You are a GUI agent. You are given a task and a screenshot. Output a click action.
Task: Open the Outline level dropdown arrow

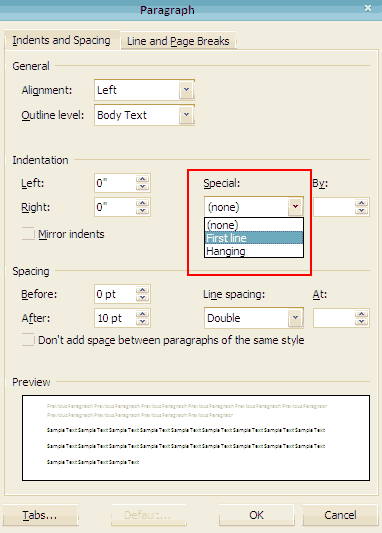(186, 115)
